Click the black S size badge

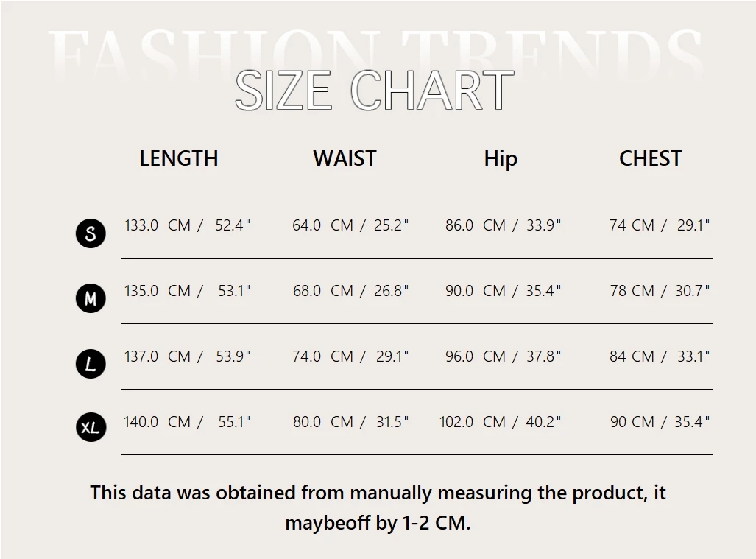pyautogui.click(x=91, y=233)
